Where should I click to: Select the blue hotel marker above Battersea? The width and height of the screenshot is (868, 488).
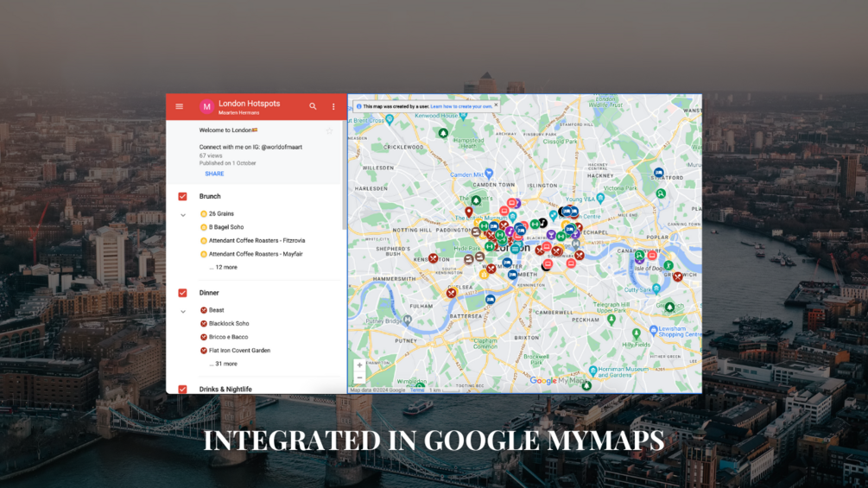point(490,300)
